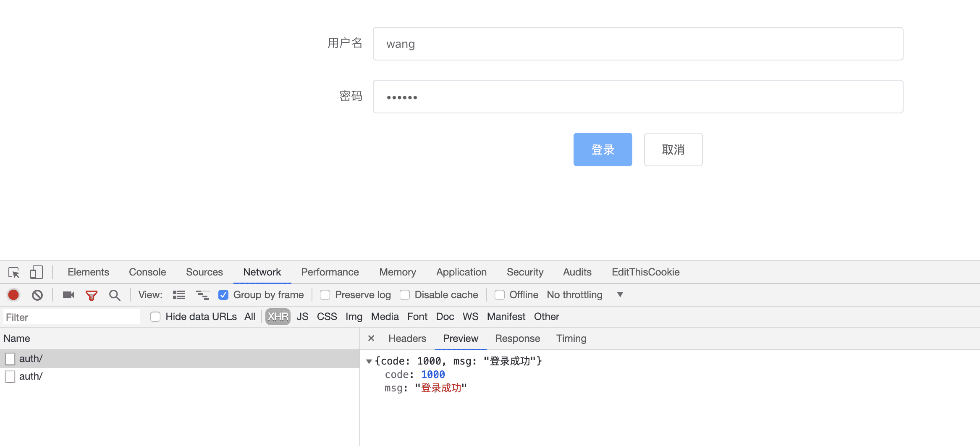Viewport: 980px width, 446px height.
Task: Click the capture screenshots camera icon
Action: [x=68, y=295]
